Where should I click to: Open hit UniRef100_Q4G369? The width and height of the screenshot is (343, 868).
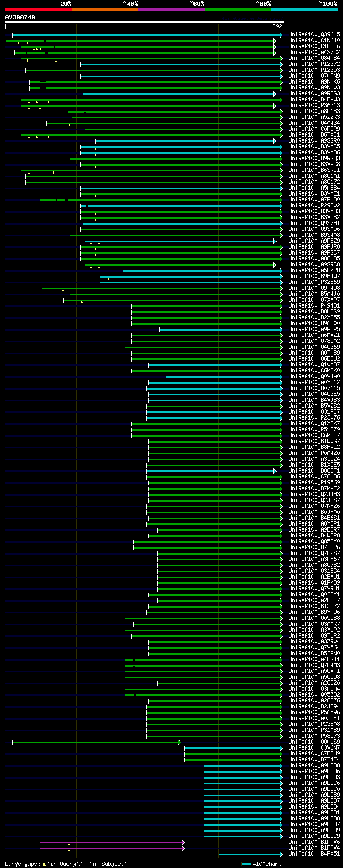(x=314, y=347)
